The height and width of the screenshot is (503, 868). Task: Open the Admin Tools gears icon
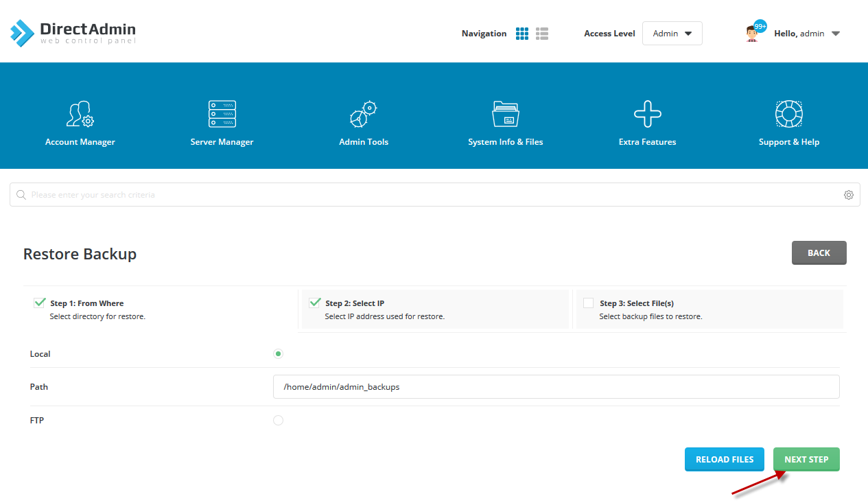click(364, 114)
